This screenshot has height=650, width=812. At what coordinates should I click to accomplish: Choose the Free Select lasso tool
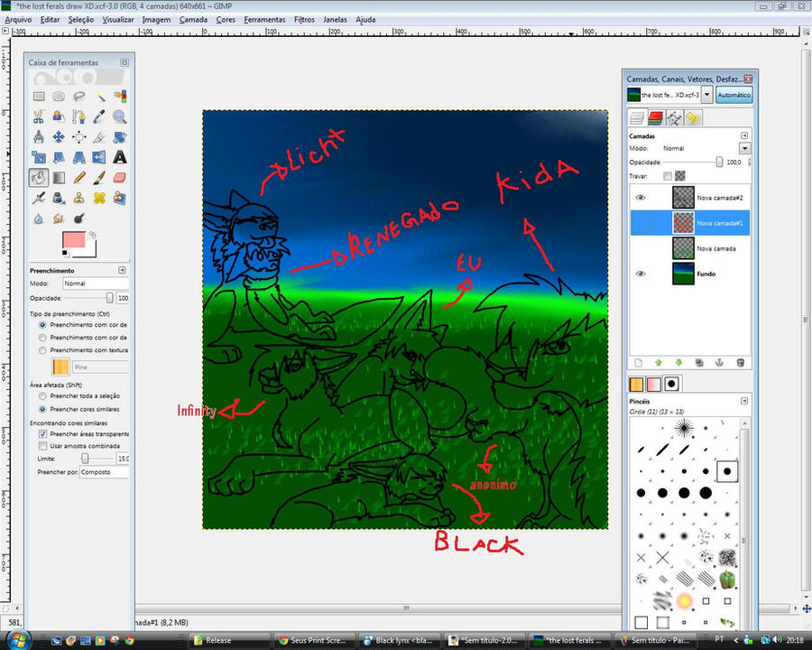[78, 97]
